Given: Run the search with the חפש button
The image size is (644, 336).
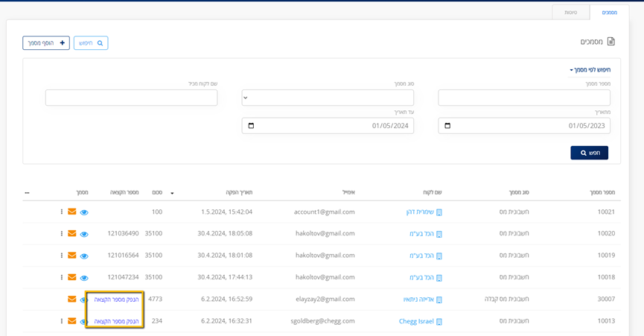Looking at the screenshot, I should (590, 153).
